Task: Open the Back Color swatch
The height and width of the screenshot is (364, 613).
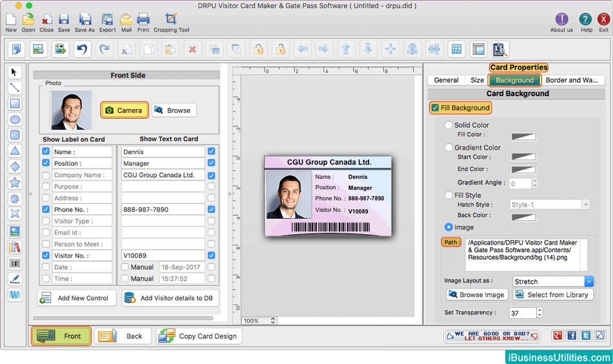Action: click(x=523, y=217)
